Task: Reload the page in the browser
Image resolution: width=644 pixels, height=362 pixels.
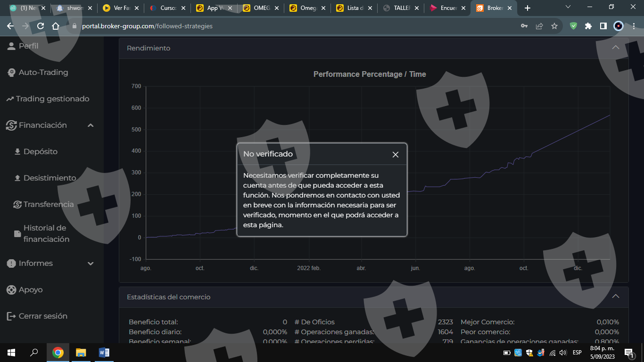Action: (x=41, y=26)
